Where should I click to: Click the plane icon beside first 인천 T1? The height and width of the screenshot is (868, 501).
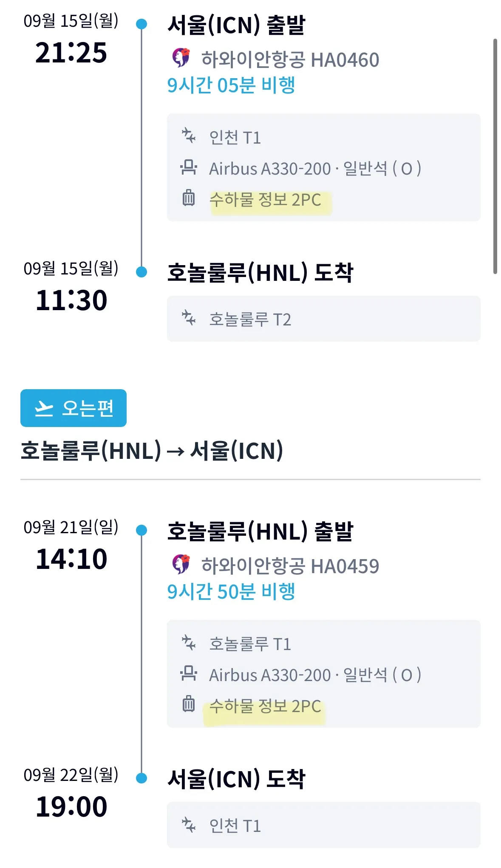tap(189, 136)
